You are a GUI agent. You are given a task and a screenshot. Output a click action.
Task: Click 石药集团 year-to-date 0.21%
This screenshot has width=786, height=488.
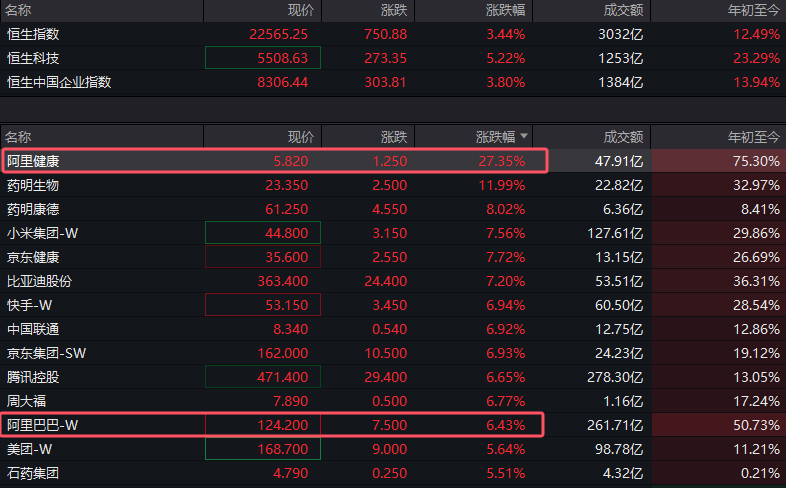[760, 473]
